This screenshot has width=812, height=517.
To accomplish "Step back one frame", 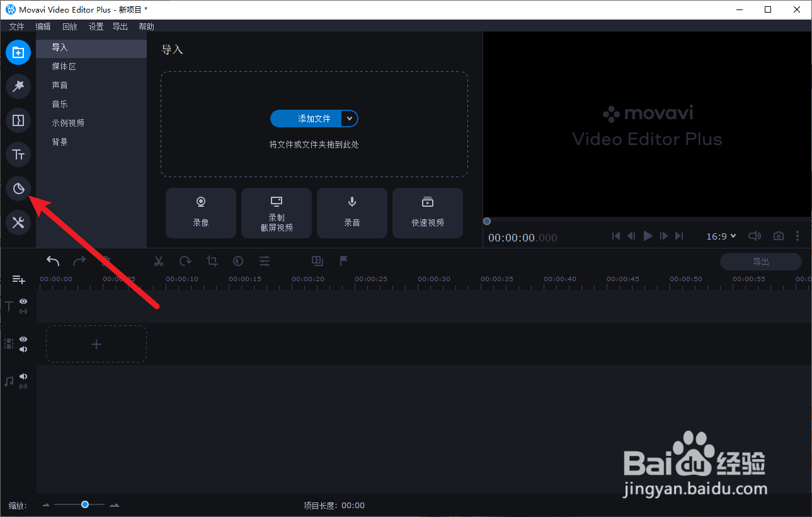I will click(631, 236).
